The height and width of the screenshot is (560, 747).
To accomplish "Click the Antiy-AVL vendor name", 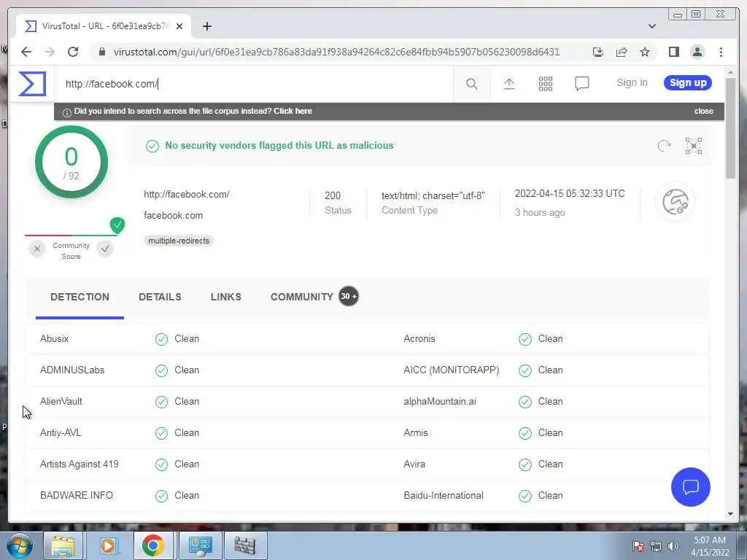I will click(61, 433).
